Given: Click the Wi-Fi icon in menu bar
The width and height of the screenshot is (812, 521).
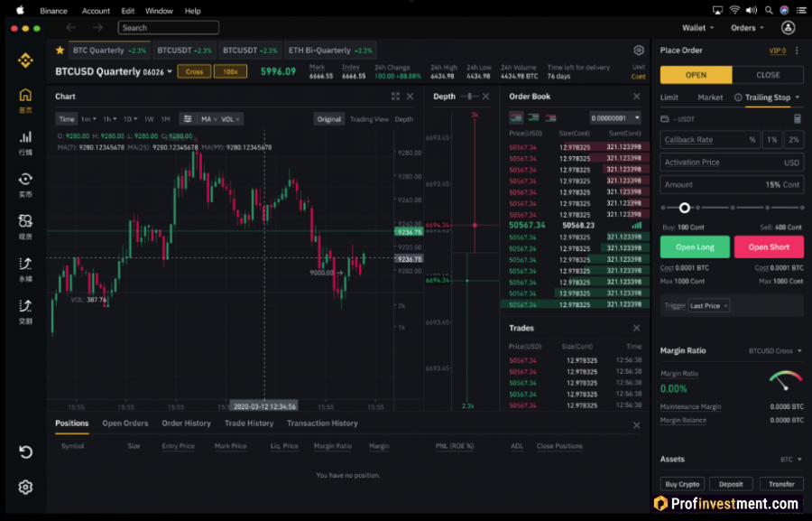Looking at the screenshot, I should 734,10.
